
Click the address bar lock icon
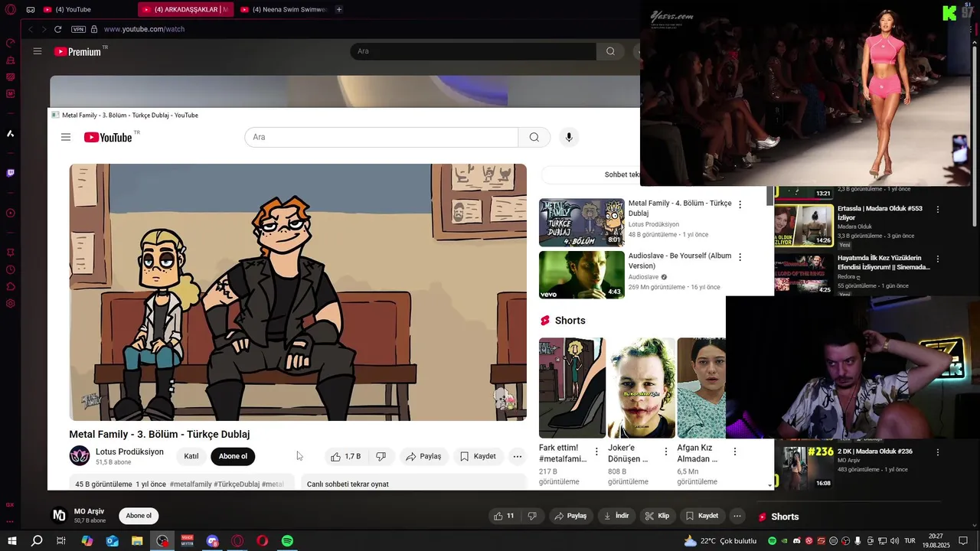[94, 29]
